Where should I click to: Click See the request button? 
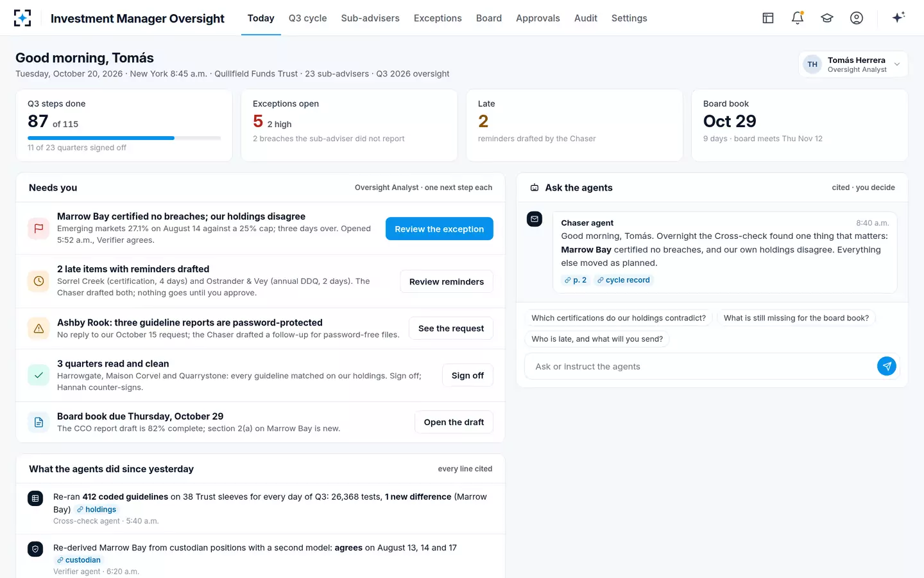coord(451,328)
